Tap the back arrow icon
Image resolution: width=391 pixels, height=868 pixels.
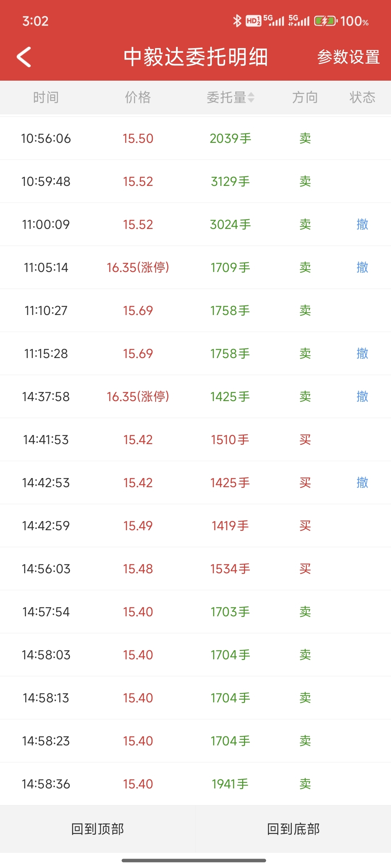pyautogui.click(x=24, y=57)
